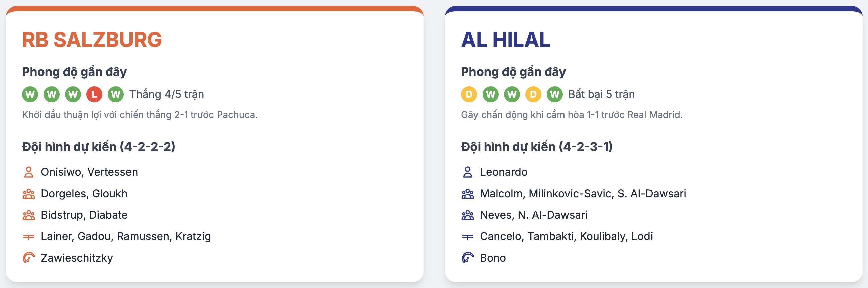Viewport: 868px width, 288px height.
Task: Click the first yellow D badge for Al Hilal
Action: tap(469, 94)
